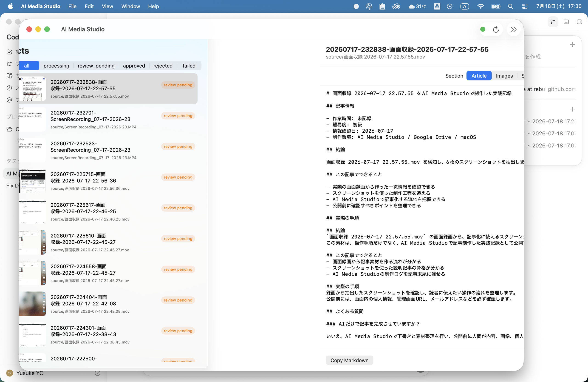Open Wi-Fi status in menu bar
Image resolution: width=588 pixels, height=382 pixels.
pos(480,6)
